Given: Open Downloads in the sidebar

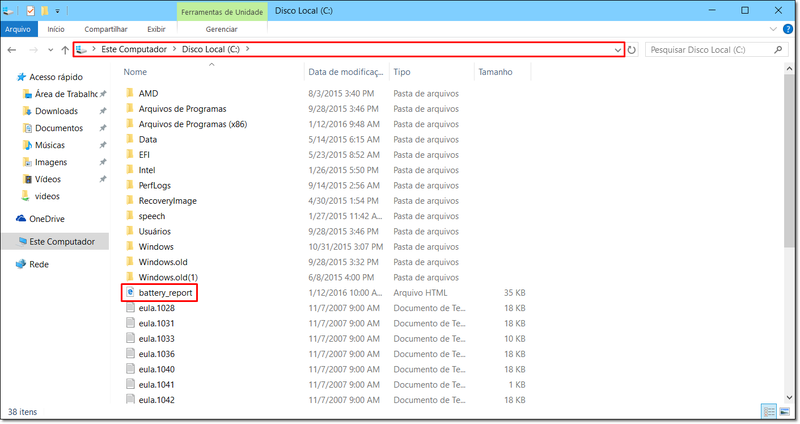Looking at the screenshot, I should pyautogui.click(x=56, y=111).
